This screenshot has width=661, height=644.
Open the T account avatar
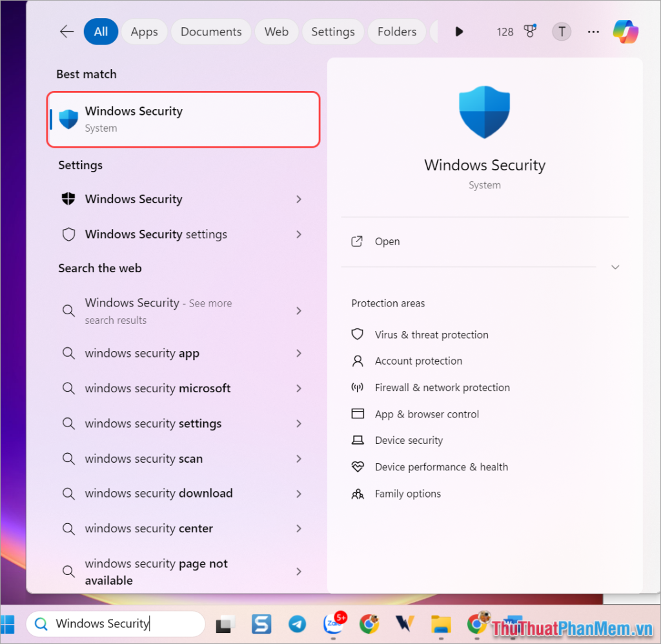pos(562,32)
